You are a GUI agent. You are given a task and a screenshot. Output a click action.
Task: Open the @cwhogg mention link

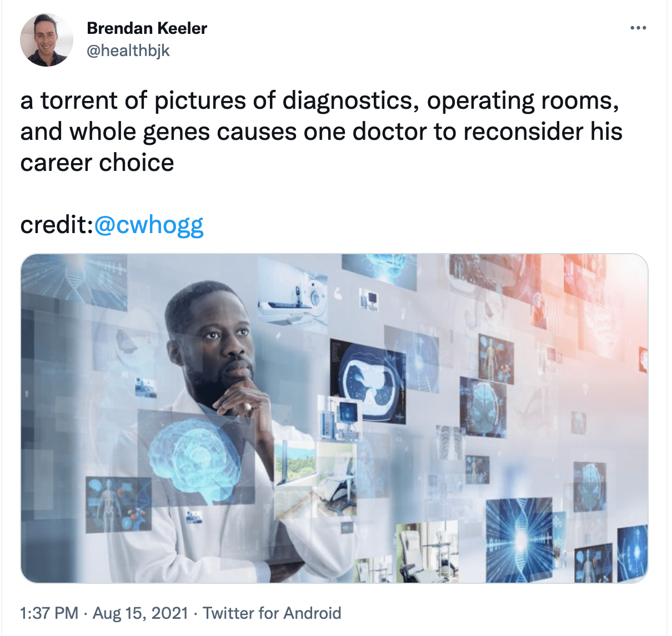(x=149, y=225)
